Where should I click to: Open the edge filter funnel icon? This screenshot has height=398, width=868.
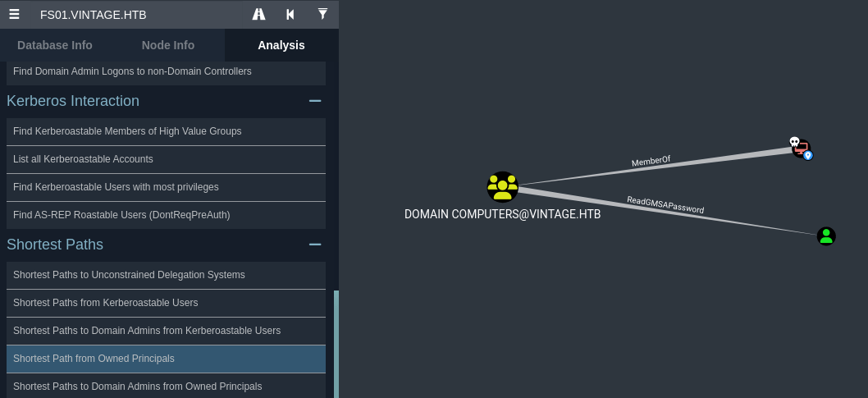pos(322,14)
